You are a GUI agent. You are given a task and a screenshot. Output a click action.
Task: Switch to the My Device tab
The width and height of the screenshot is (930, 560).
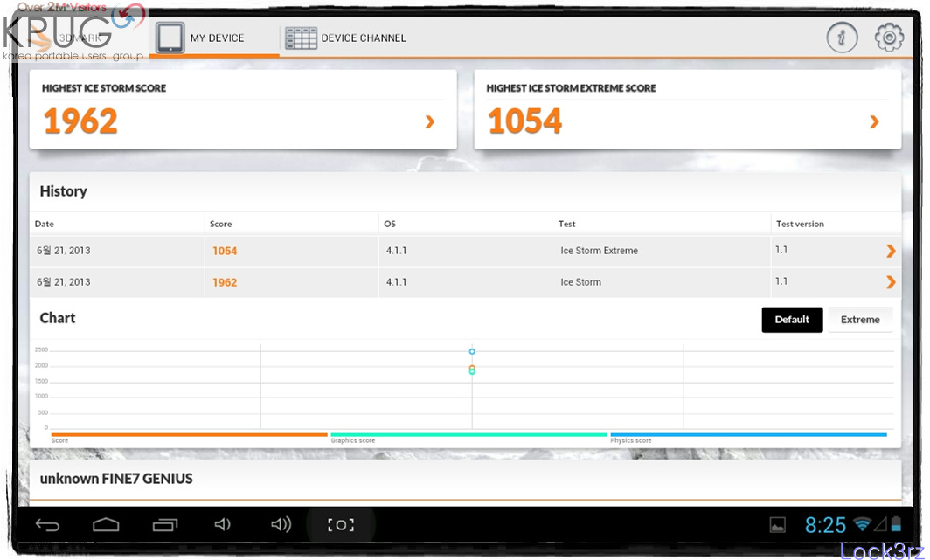pyautogui.click(x=214, y=38)
